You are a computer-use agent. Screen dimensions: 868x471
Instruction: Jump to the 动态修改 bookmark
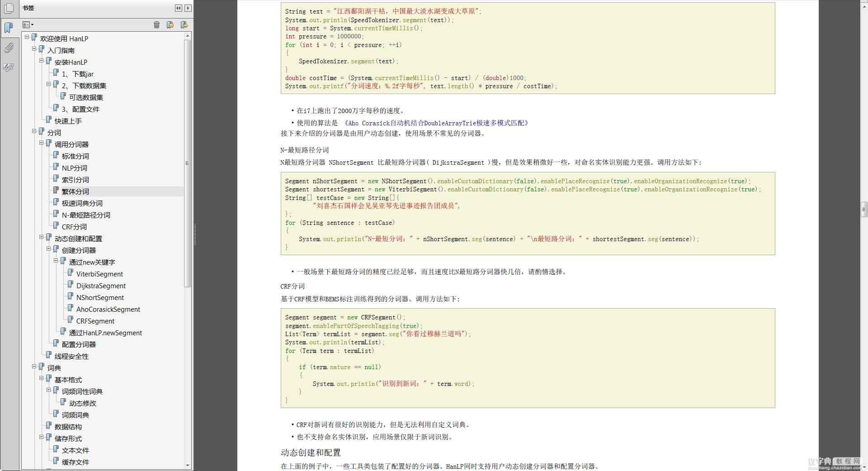coord(83,403)
